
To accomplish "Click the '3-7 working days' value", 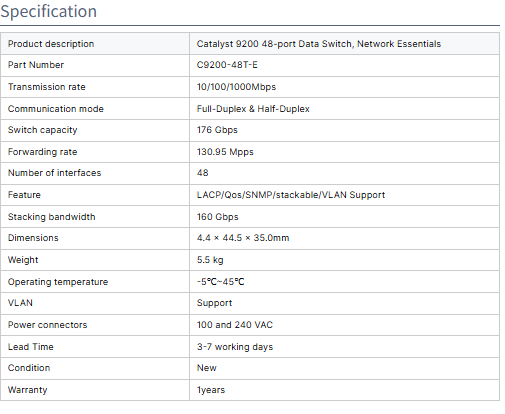I will tap(235, 347).
